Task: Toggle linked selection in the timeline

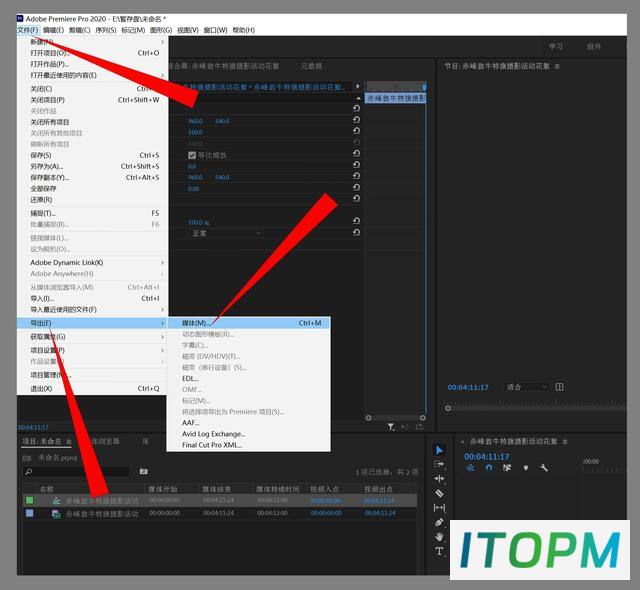Action: [x=507, y=468]
